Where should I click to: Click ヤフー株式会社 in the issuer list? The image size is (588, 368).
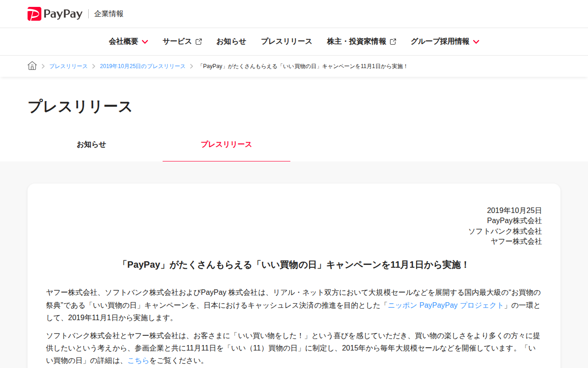pyautogui.click(x=516, y=241)
